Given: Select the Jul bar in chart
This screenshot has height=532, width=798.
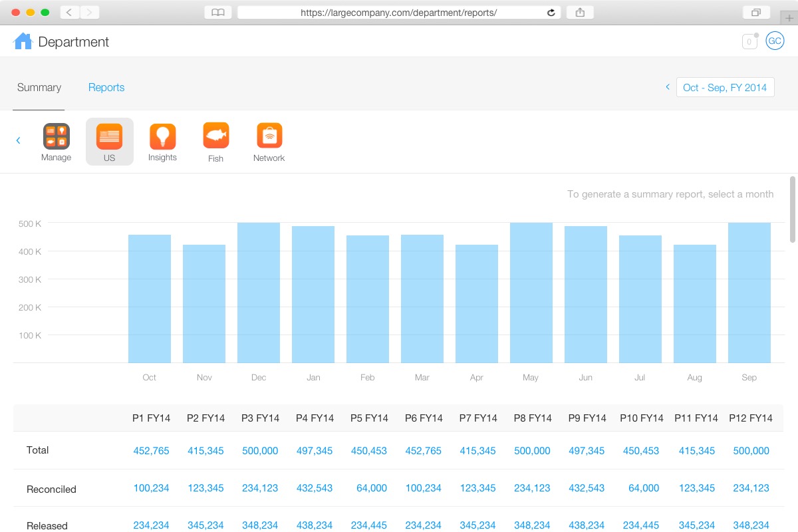Looking at the screenshot, I should 640,299.
